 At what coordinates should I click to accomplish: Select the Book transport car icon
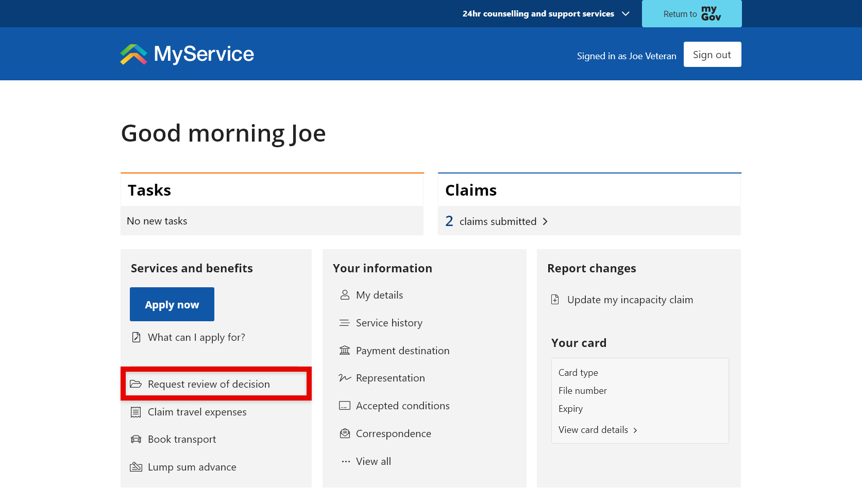click(x=136, y=439)
